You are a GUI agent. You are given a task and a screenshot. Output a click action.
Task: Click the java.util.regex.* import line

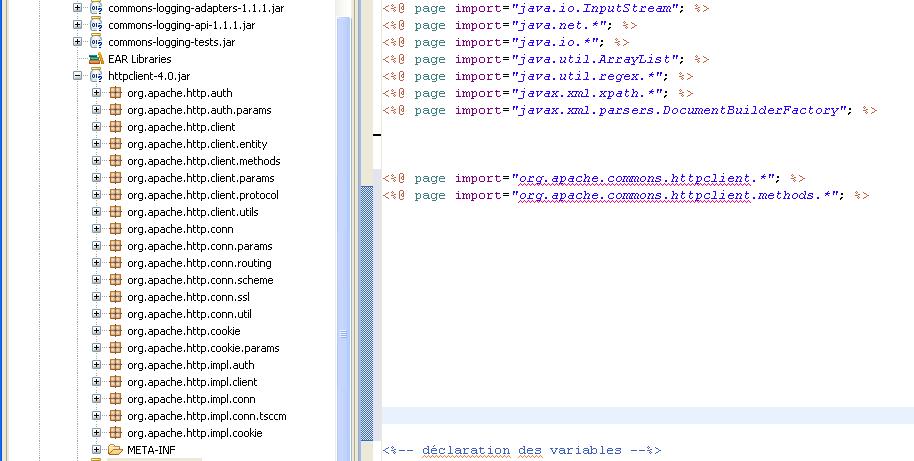(x=537, y=76)
